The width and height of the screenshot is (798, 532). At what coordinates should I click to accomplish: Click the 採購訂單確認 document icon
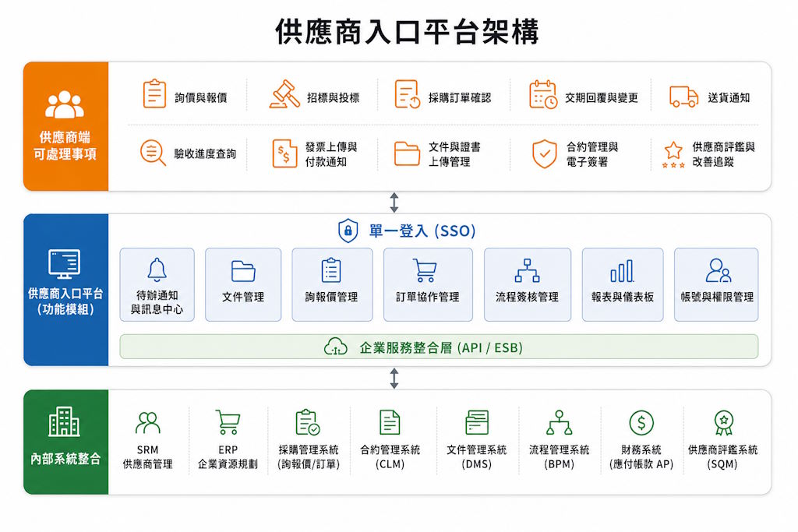click(407, 94)
